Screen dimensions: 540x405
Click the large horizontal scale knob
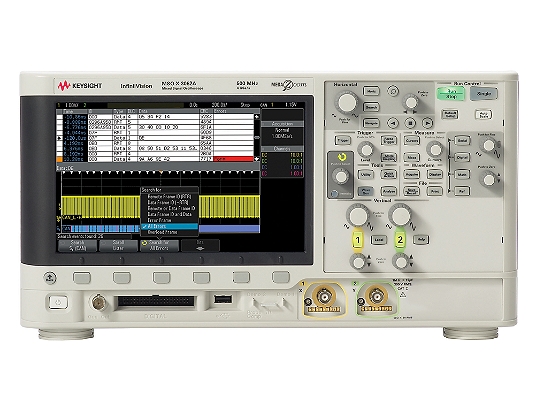click(347, 103)
